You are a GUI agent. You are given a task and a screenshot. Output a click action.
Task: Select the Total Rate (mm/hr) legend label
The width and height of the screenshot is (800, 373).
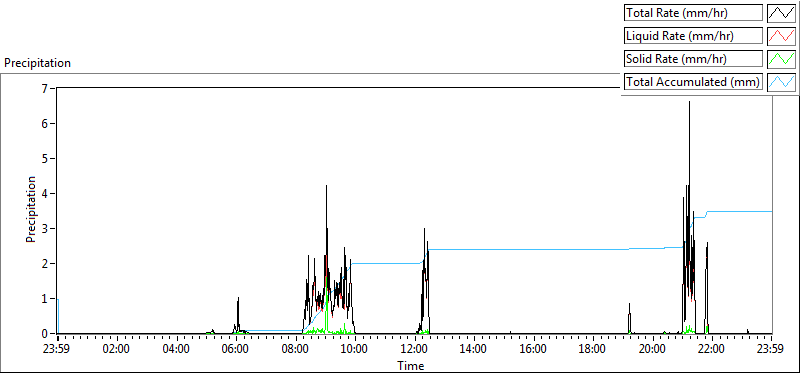point(693,13)
